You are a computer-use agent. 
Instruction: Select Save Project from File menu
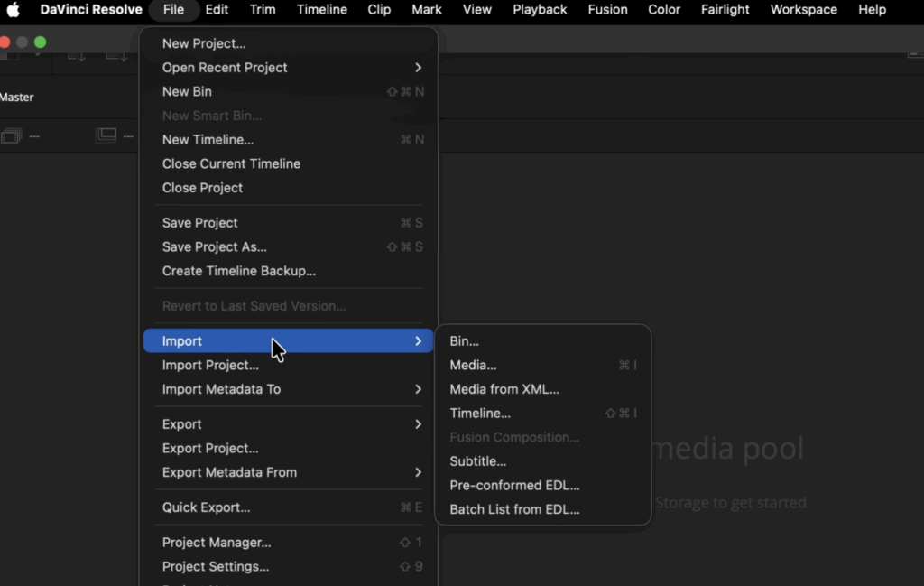[199, 223]
